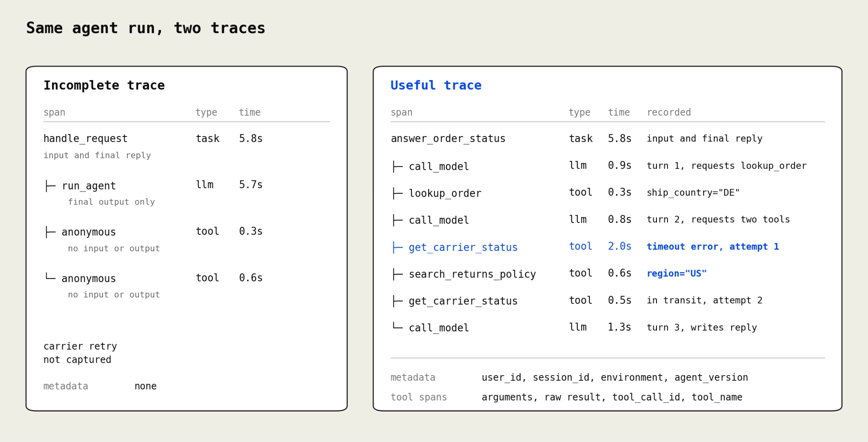Click the 5.7s time for run_agent

[x=250, y=185]
